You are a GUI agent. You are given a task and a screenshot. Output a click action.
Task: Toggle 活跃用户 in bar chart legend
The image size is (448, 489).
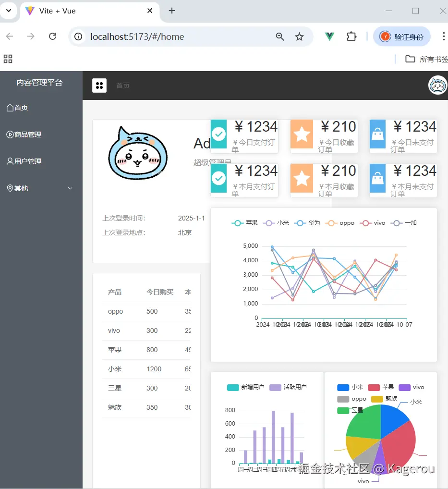click(x=288, y=387)
